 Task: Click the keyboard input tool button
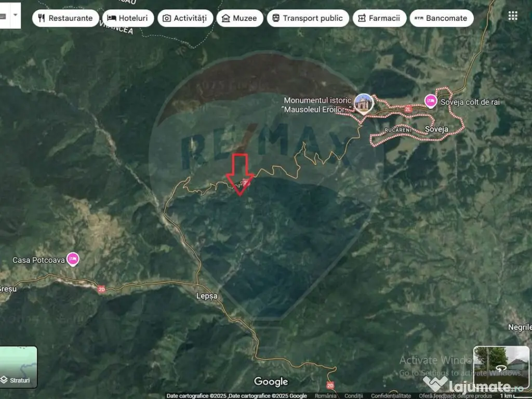[x=3, y=15]
